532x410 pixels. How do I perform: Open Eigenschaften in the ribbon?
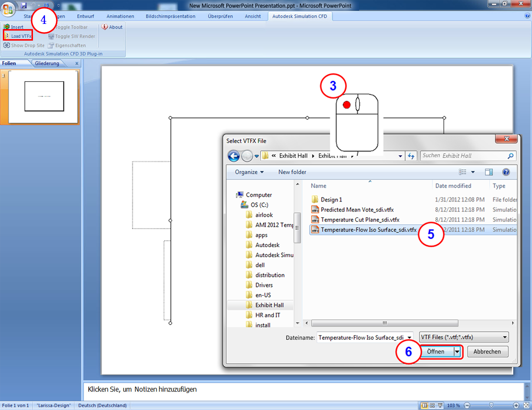(67, 45)
